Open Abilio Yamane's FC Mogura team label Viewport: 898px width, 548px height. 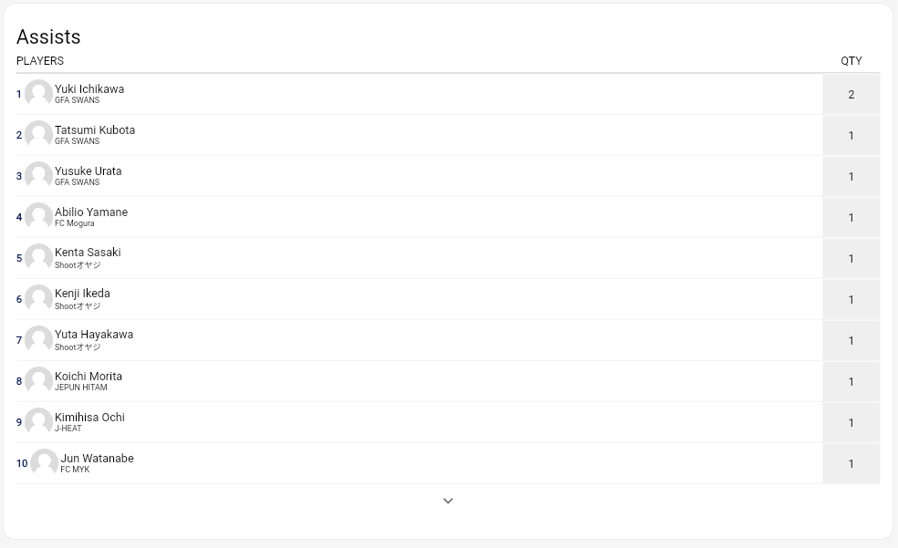74,224
